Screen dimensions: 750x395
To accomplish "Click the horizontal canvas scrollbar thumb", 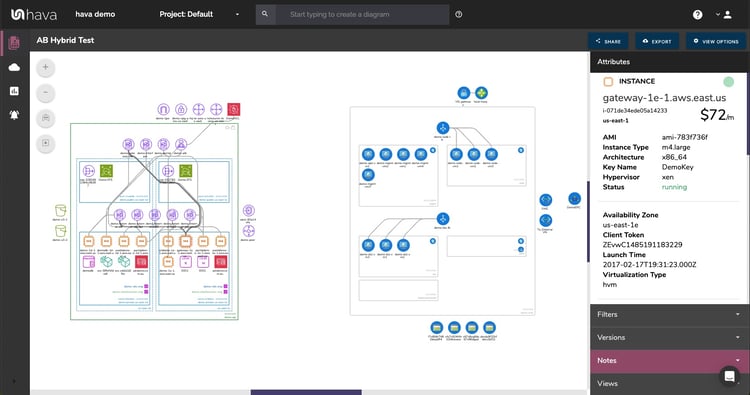I will point(306,393).
